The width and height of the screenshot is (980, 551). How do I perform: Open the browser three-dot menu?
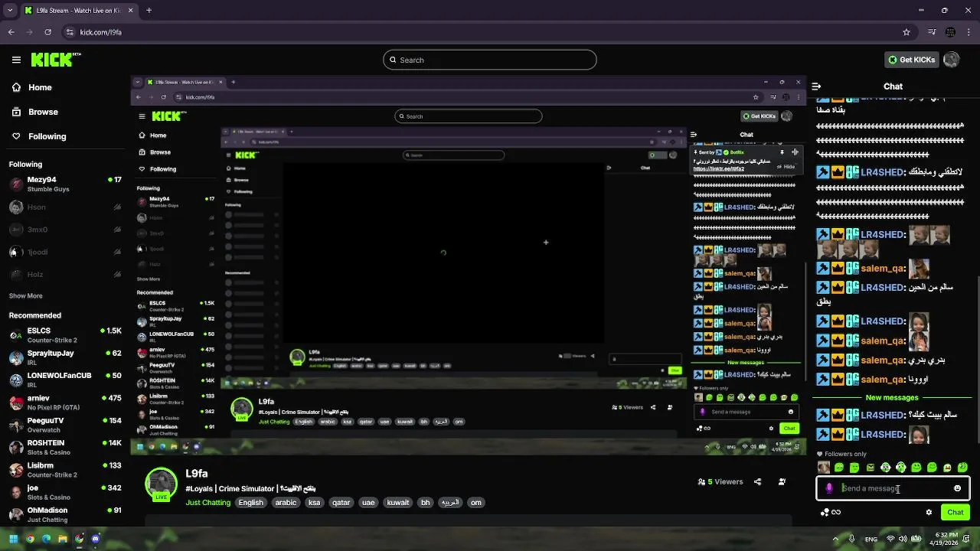pos(969,32)
